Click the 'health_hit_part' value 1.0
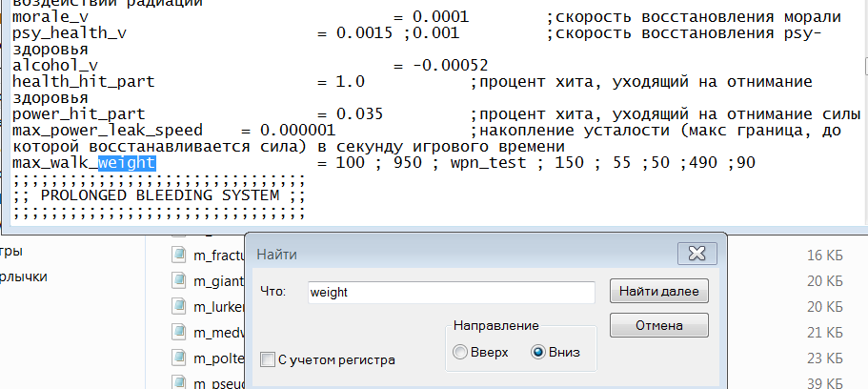This screenshot has width=868, height=389. (x=351, y=82)
